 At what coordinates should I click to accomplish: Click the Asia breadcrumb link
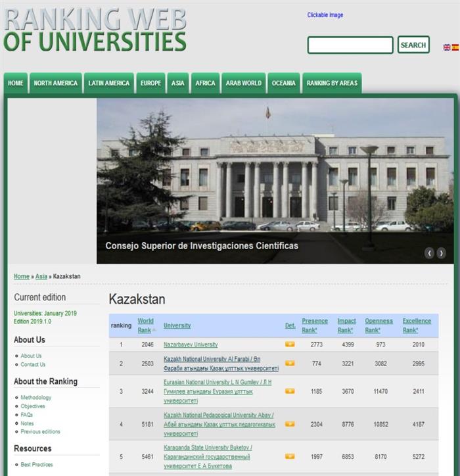[x=41, y=276]
